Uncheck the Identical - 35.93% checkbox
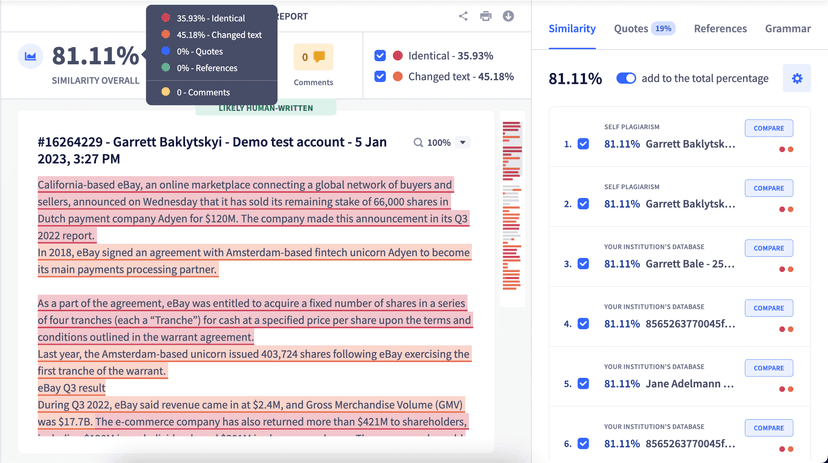The image size is (828, 463). pos(380,55)
